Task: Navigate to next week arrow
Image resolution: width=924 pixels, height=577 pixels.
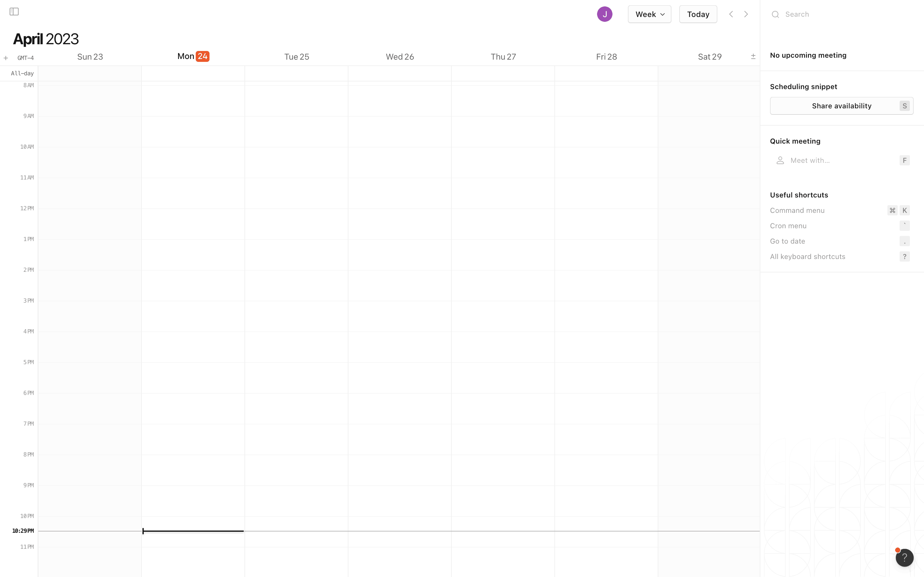Action: pyautogui.click(x=746, y=14)
